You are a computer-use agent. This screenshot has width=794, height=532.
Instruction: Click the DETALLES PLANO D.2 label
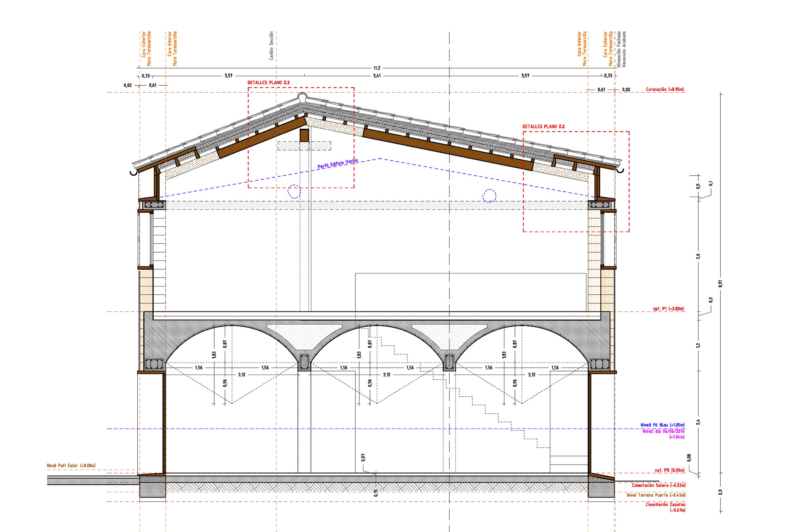(544, 126)
